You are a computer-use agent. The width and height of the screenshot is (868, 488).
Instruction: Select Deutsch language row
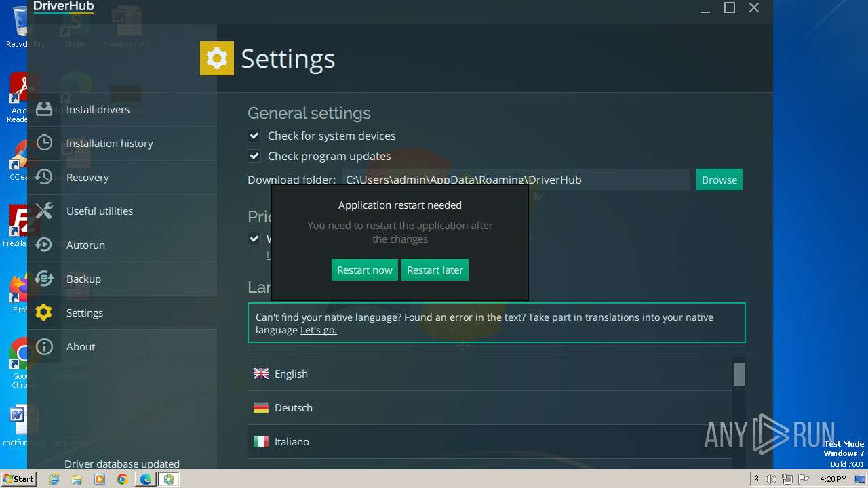[x=490, y=407]
